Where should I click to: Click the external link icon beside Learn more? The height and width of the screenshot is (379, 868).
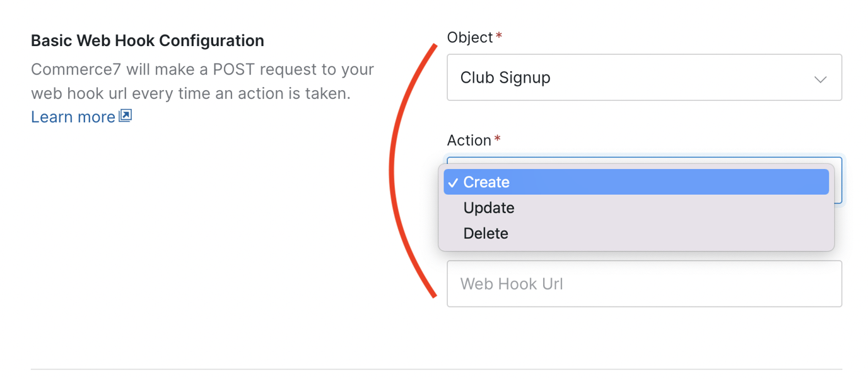125,116
